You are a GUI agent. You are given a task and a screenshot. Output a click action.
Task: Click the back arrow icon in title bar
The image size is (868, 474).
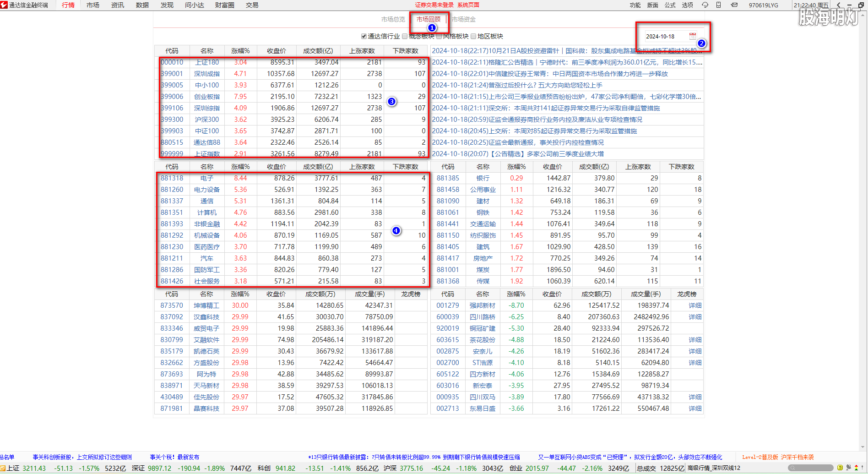click(x=838, y=5)
